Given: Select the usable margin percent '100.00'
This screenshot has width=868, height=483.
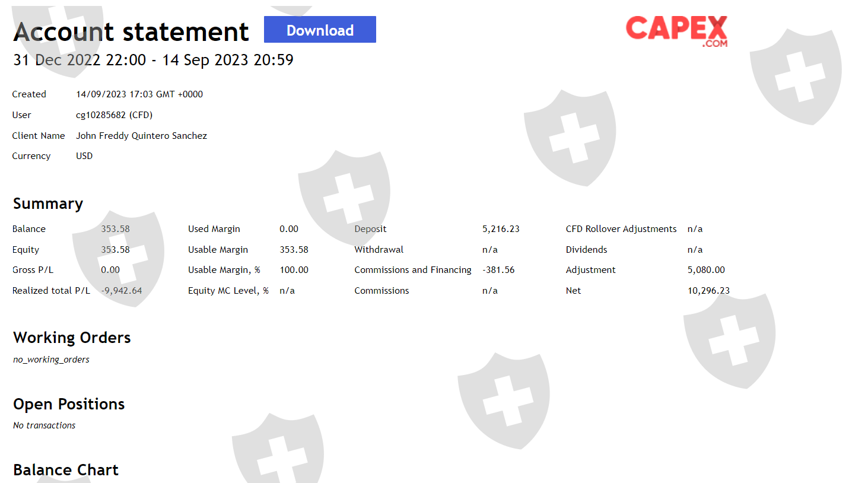Looking at the screenshot, I should point(294,270).
